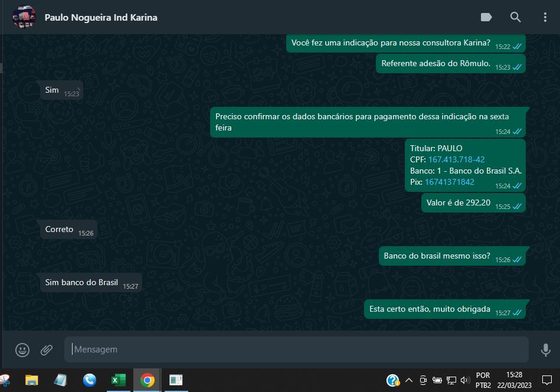Click the Pix number link 16741371842

449,182
